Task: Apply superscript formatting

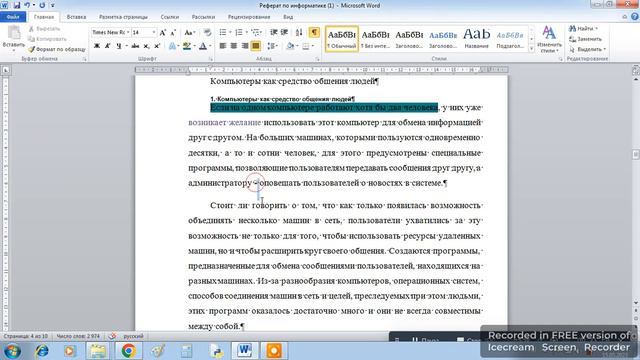Action: pos(157,46)
